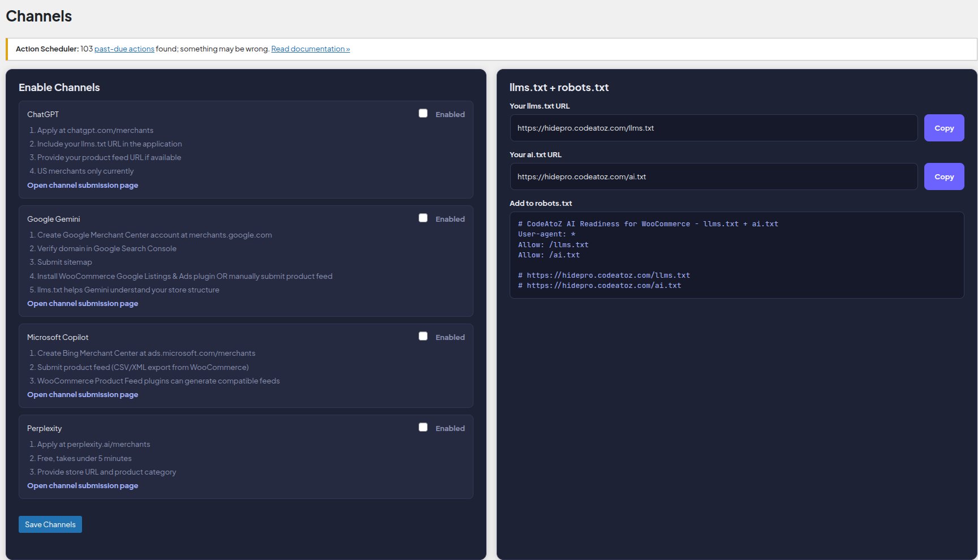Click Save Channels
The image size is (978, 560).
click(50, 524)
